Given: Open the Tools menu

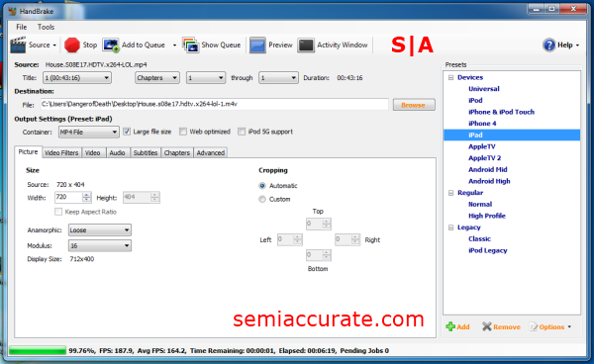Looking at the screenshot, I should tap(46, 27).
